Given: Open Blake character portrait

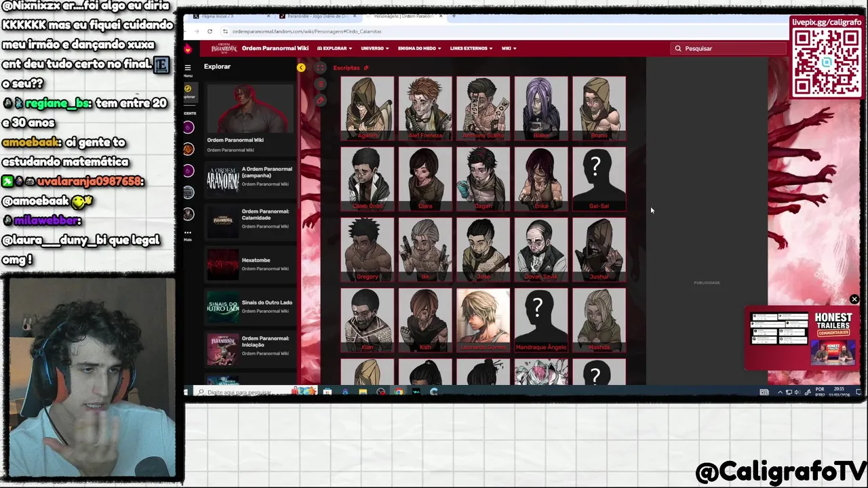Looking at the screenshot, I should click(x=541, y=108).
